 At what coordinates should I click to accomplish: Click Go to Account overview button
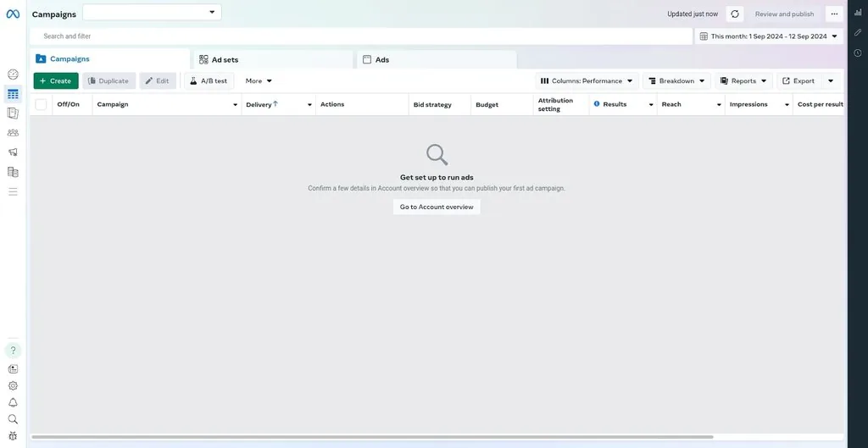pos(437,207)
